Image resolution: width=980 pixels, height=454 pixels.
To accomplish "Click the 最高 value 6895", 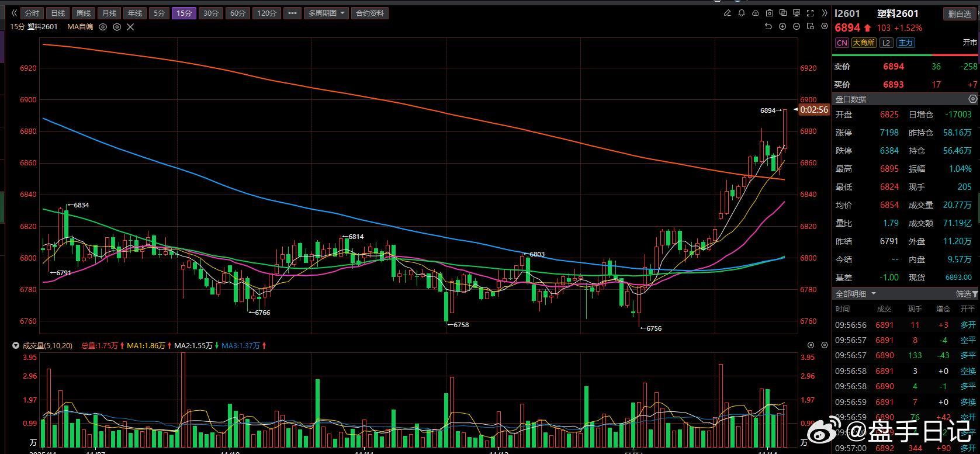I will point(889,169).
